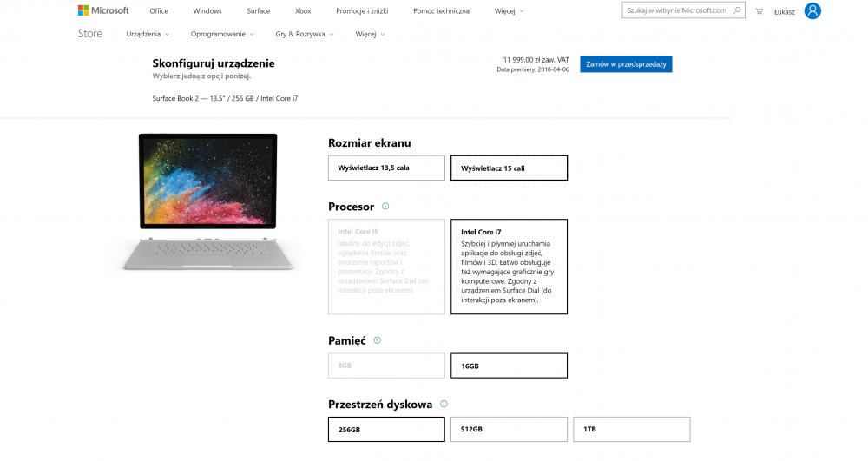Open the user account avatar icon
Image resolution: width=868 pixels, height=461 pixels.
click(812, 10)
